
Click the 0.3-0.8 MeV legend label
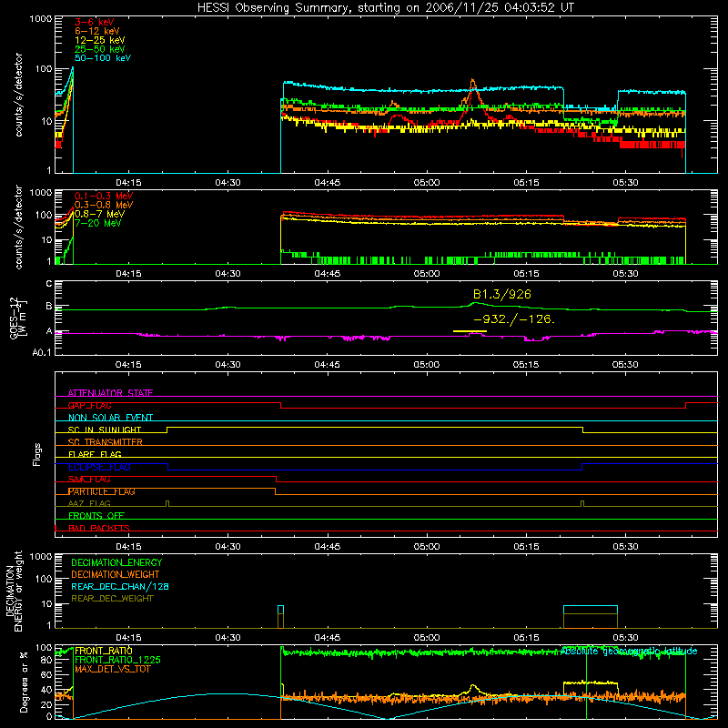tap(104, 205)
